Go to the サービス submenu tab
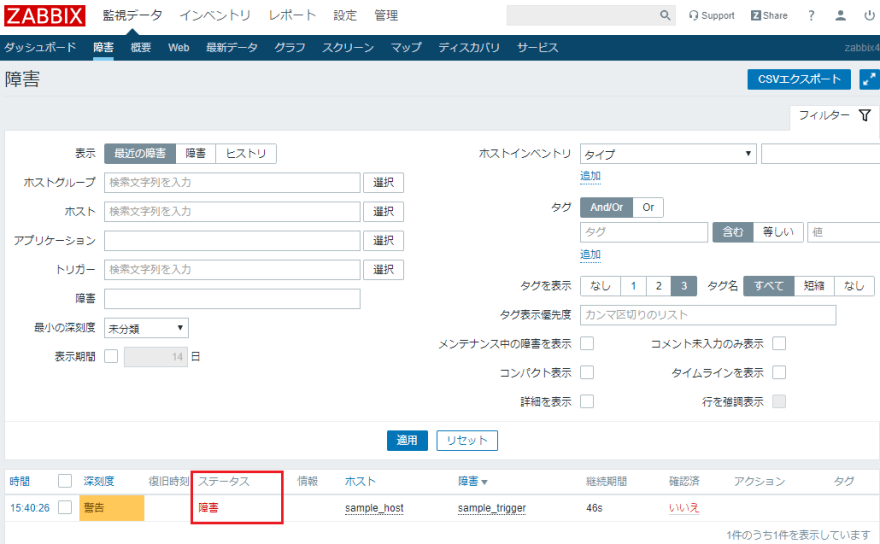 tap(538, 48)
